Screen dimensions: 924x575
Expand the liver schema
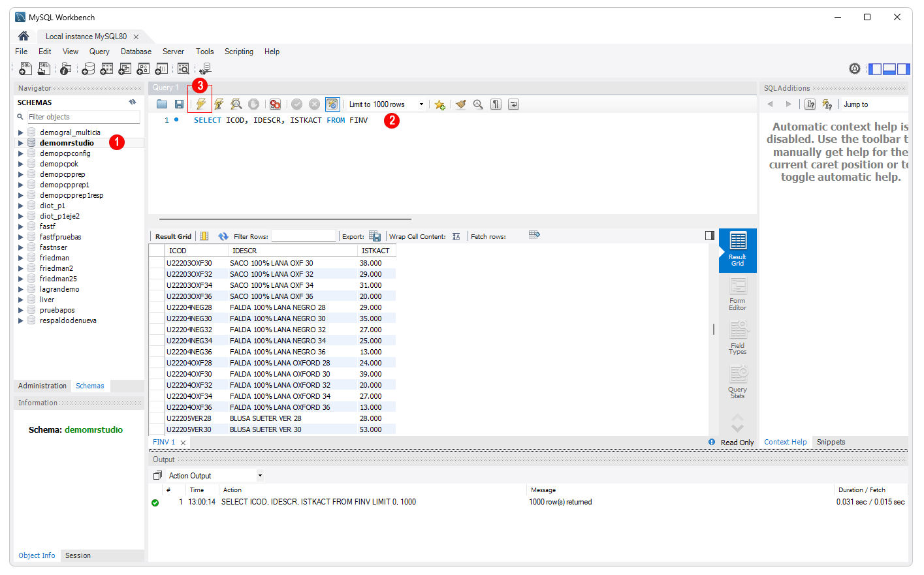pos(21,300)
